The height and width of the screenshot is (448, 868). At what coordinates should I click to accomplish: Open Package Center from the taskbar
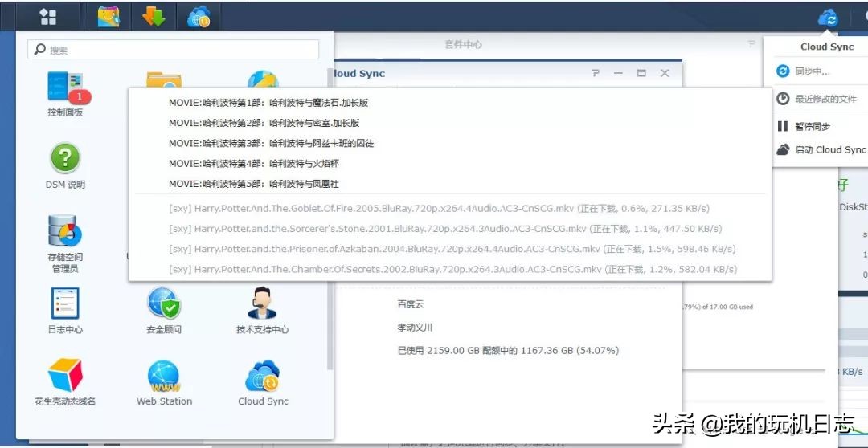pyautogui.click(x=108, y=16)
